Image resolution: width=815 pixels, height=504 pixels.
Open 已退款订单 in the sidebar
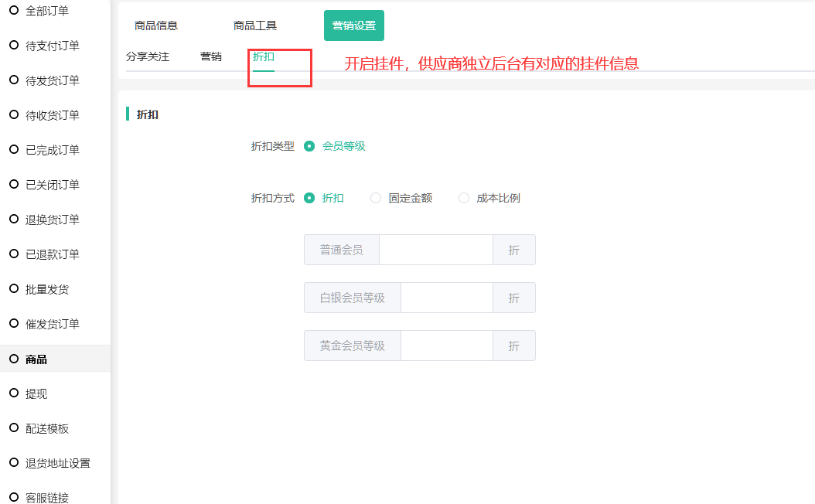tap(52, 254)
